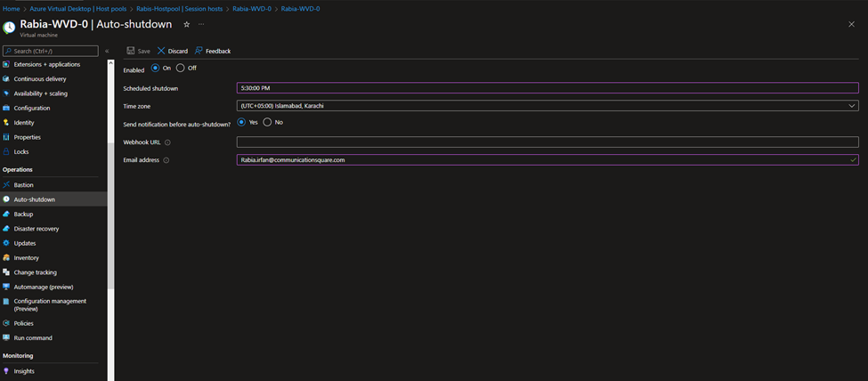The width and height of the screenshot is (868, 381).
Task: Click the Disaster recovery icon
Action: [x=6, y=228]
